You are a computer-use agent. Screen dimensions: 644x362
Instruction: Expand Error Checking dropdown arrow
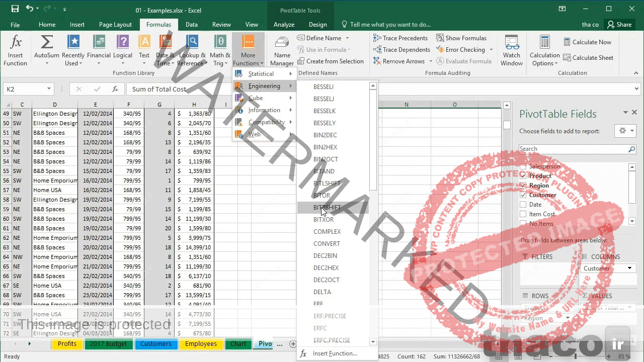(x=491, y=50)
